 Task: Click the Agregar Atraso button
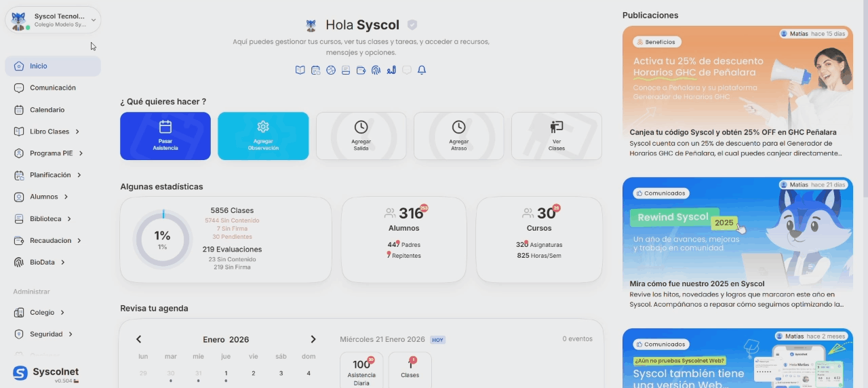[x=458, y=136]
